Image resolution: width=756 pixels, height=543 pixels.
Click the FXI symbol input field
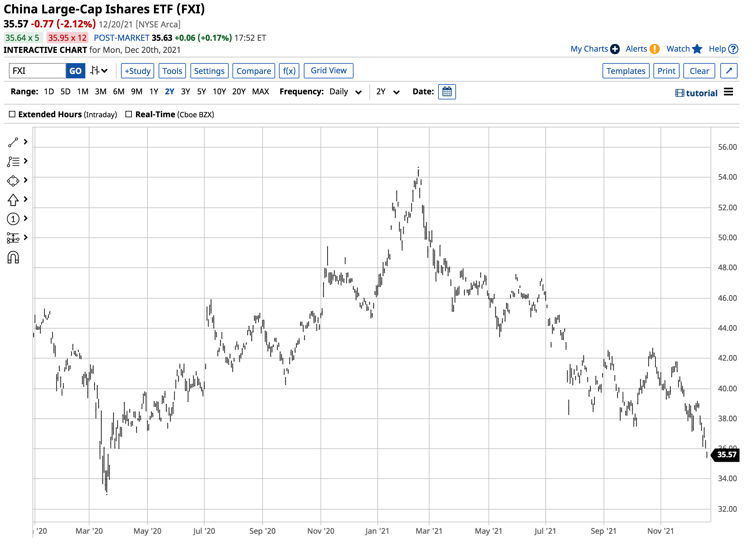click(x=37, y=71)
